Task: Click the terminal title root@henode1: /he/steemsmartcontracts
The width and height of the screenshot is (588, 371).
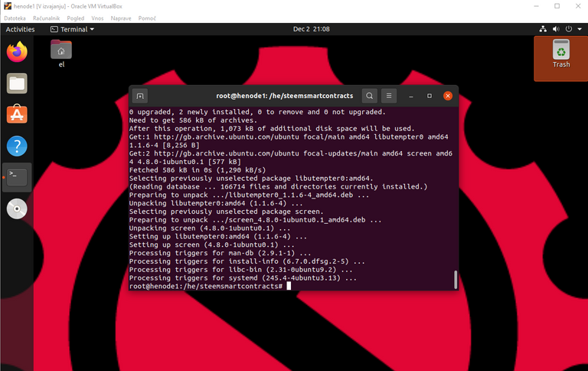Action: [285, 96]
